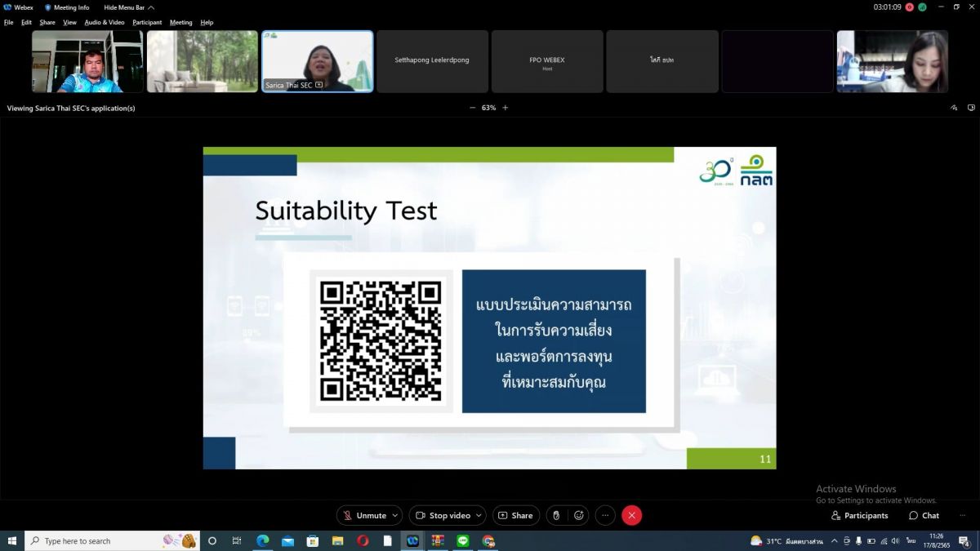Open LINE app in the taskbar
The height and width of the screenshot is (551, 980).
point(463,540)
